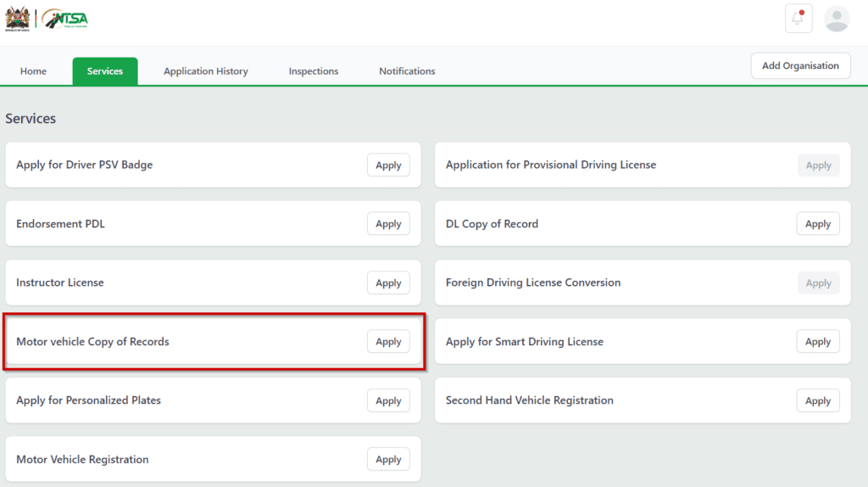
Task: Apply for Endorsement PDL
Action: (388, 224)
